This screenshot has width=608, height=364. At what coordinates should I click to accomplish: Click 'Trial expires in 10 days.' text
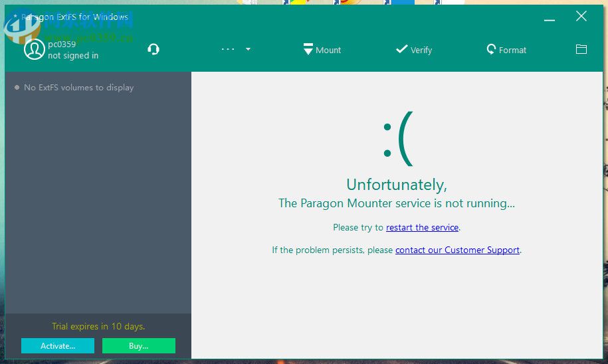pos(98,326)
